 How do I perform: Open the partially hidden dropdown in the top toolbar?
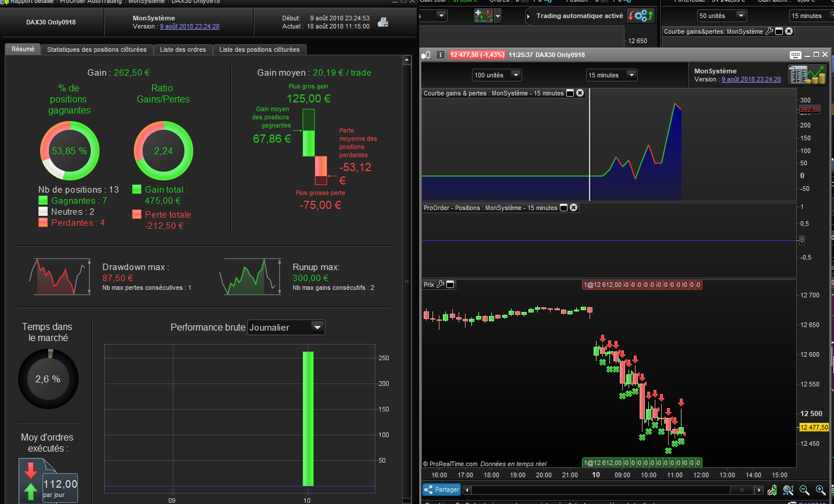tap(434, 16)
